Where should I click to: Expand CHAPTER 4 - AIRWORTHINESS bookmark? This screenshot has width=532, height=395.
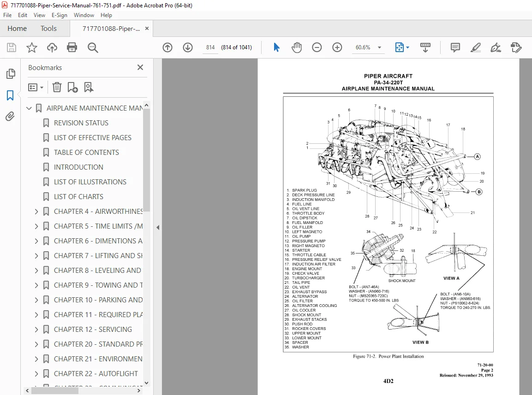click(36, 212)
